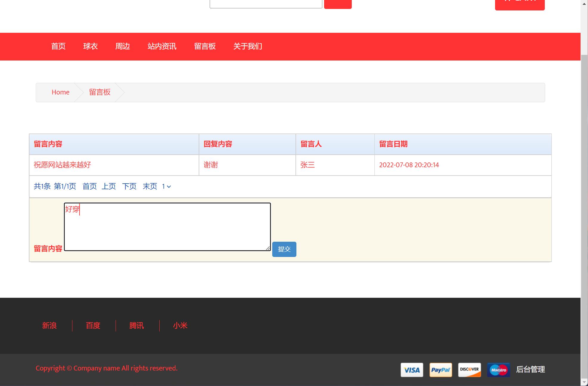The width and height of the screenshot is (588, 386).
Task: Click the 首页 item in red navbar
Action: (58, 46)
